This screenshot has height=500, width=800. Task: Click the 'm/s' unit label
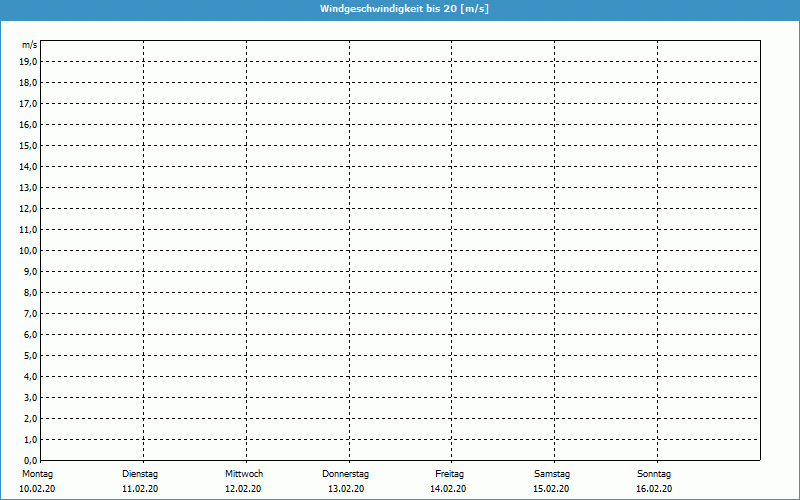(x=30, y=45)
